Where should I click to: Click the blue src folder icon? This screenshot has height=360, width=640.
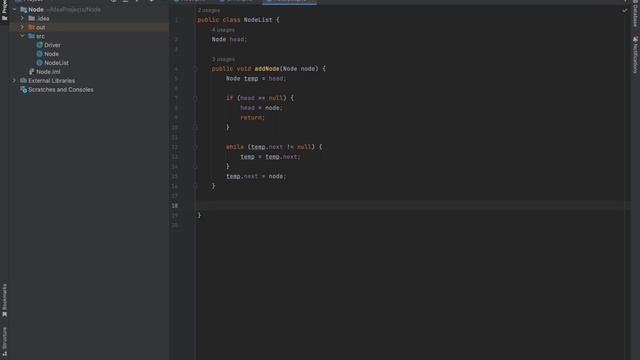[31, 36]
